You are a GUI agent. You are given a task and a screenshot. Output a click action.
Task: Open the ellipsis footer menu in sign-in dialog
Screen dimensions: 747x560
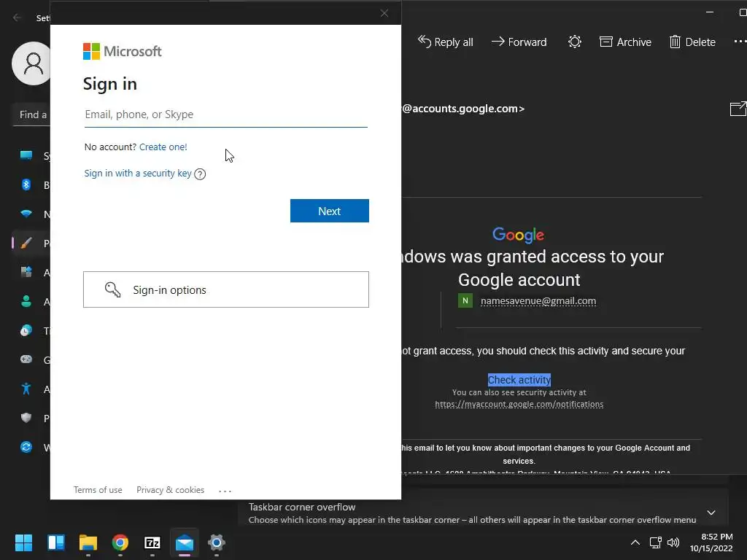[x=225, y=491]
